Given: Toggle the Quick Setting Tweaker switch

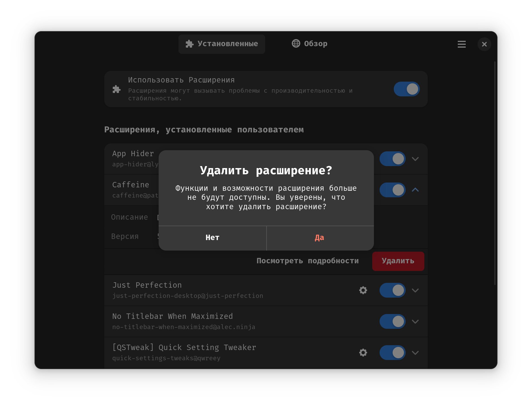Looking at the screenshot, I should pyautogui.click(x=392, y=353).
